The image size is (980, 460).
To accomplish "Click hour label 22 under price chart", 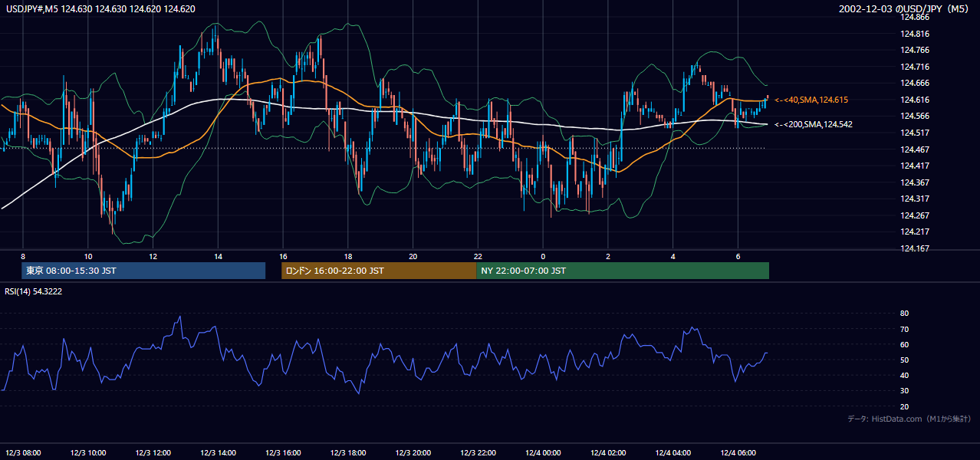I will pyautogui.click(x=478, y=256).
